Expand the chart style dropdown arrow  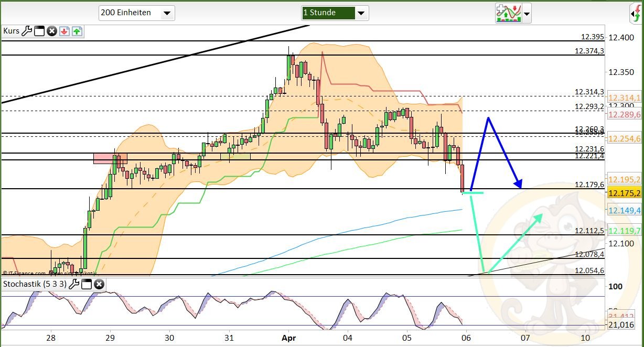pos(525,14)
